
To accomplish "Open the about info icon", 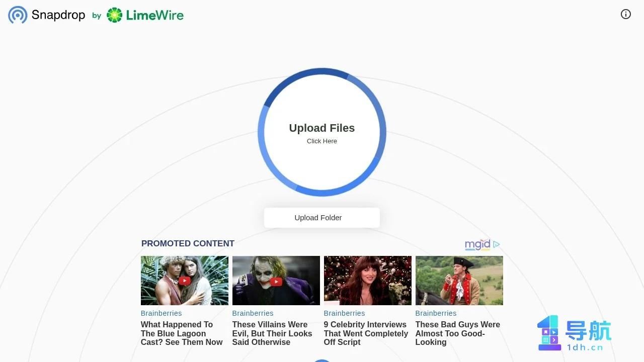I will tap(626, 14).
